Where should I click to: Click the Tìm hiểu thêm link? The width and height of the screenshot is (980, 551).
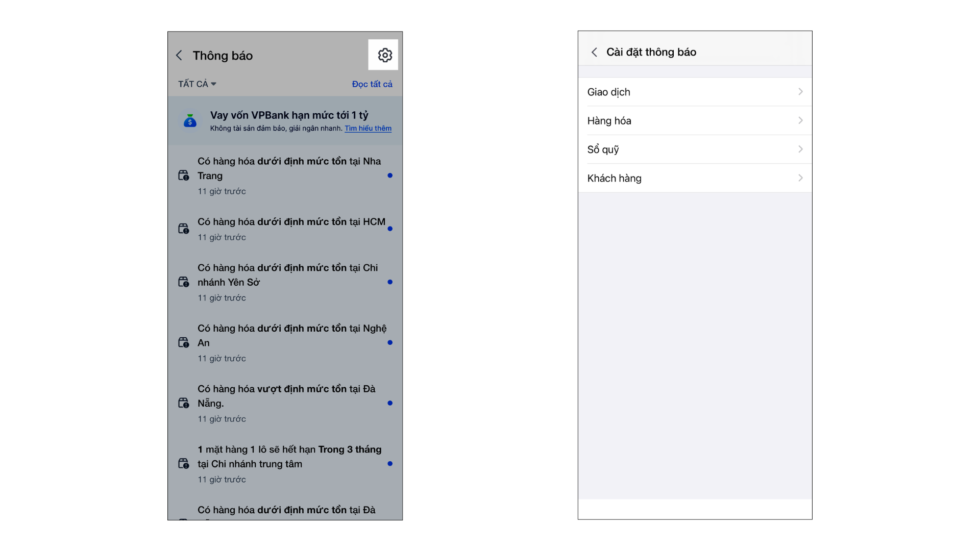(367, 129)
